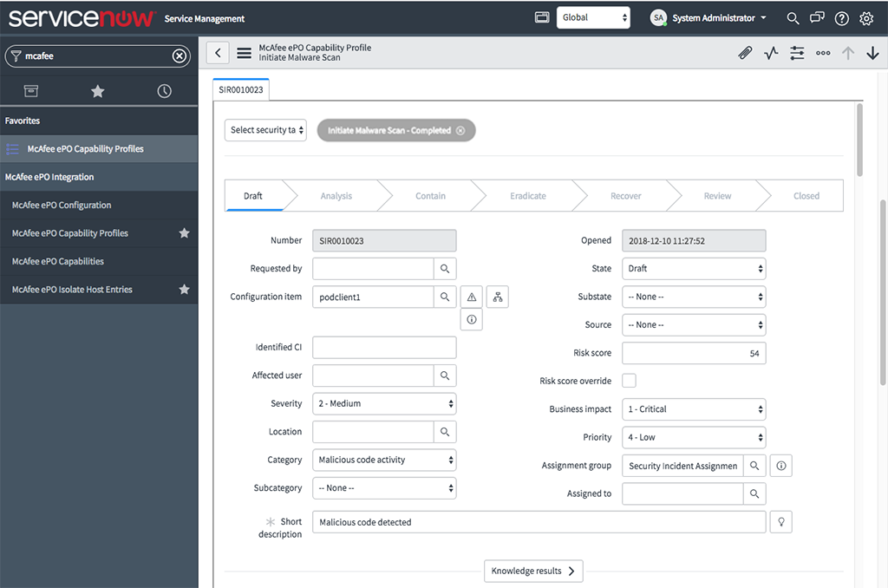Look up Requested by using magnifier
Viewport: 888px width, 588px height.
pos(445,269)
